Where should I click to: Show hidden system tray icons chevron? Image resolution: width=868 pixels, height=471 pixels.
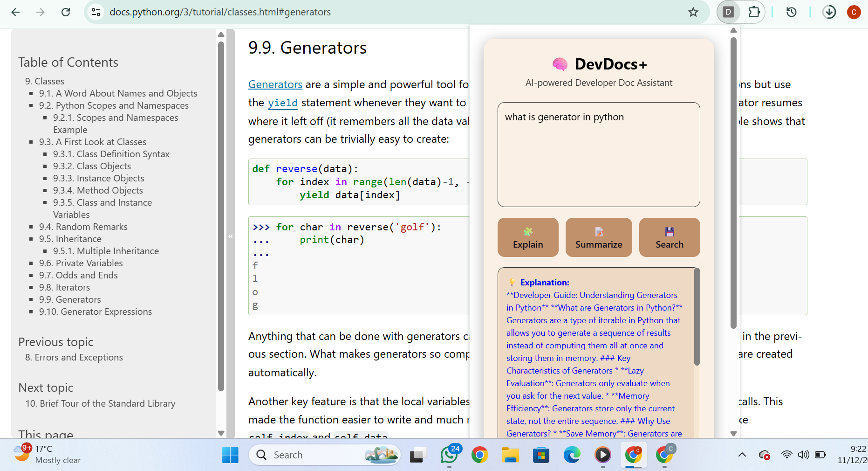[x=742, y=455]
